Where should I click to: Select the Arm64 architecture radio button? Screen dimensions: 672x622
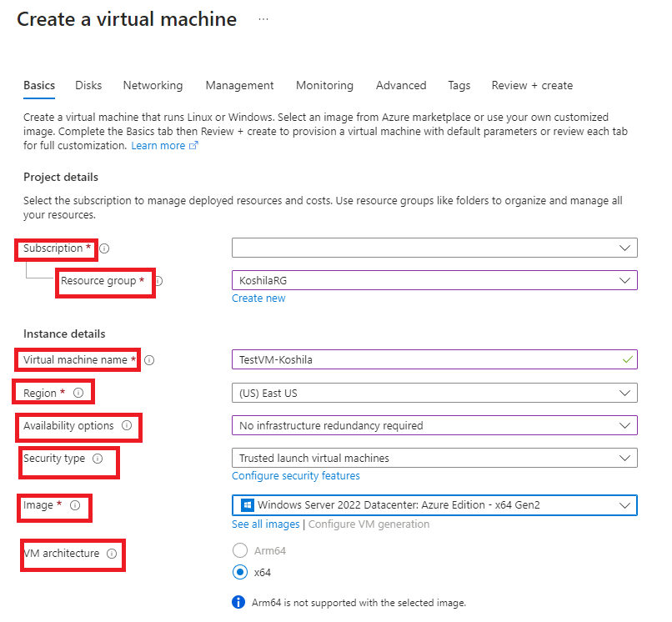pos(239,550)
